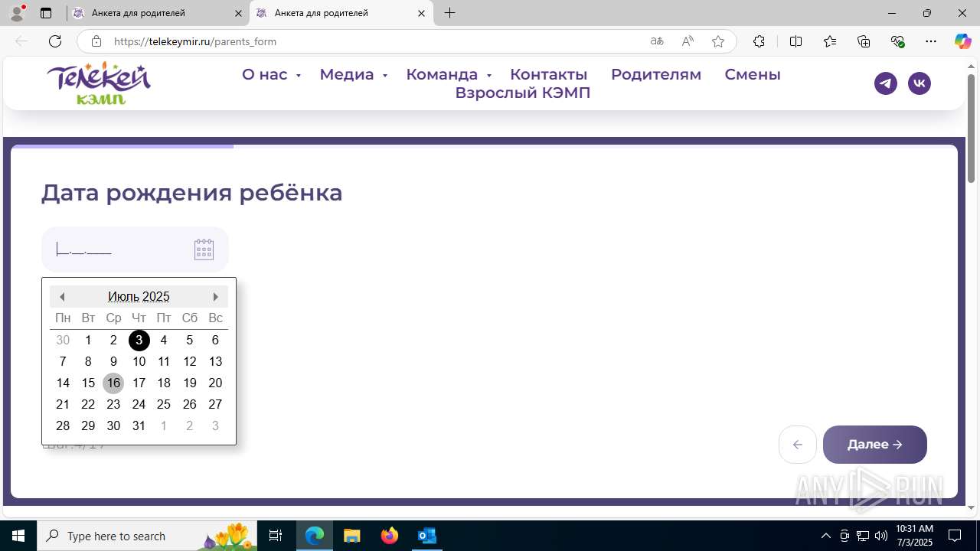Open the tab actions menu icon
The width and height of the screenshot is (980, 551).
(x=46, y=13)
